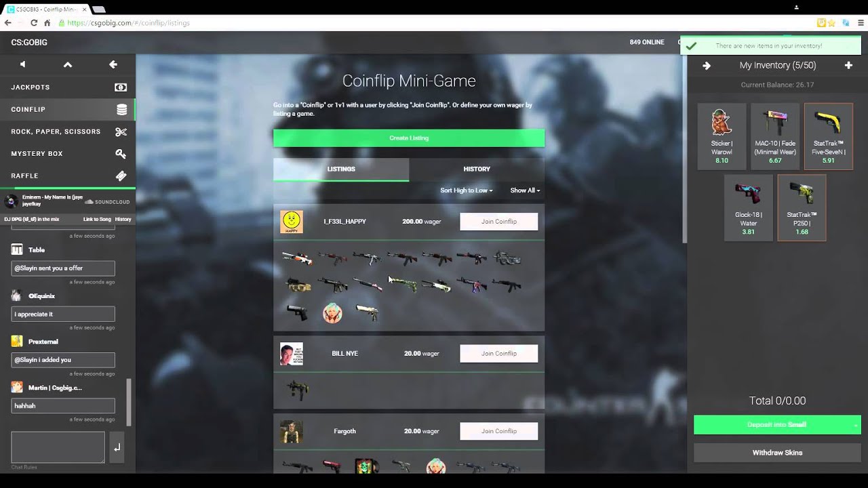Join Fargoth's coinflip
The height and width of the screenshot is (488, 868).
(x=499, y=432)
